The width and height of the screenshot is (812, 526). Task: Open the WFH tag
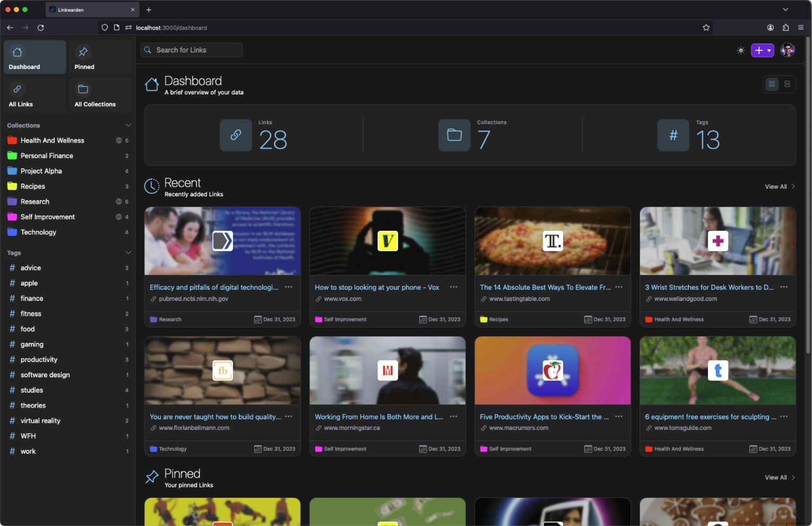[x=68, y=436]
